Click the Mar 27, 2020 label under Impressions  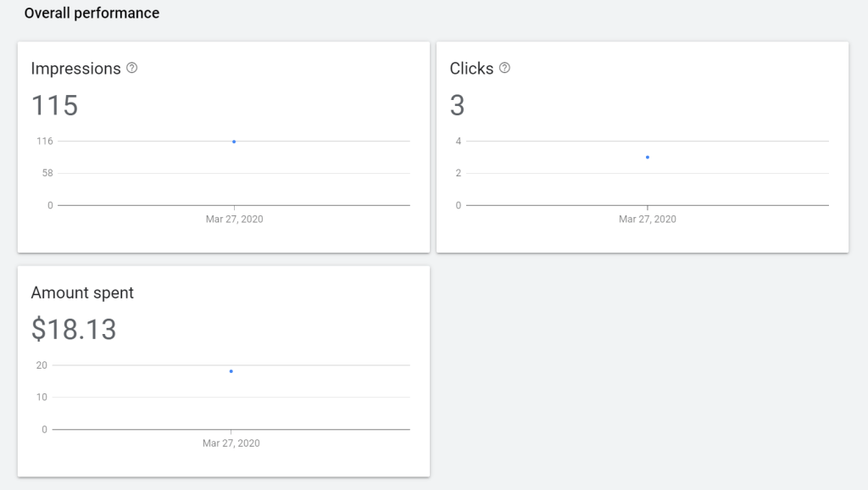click(234, 219)
